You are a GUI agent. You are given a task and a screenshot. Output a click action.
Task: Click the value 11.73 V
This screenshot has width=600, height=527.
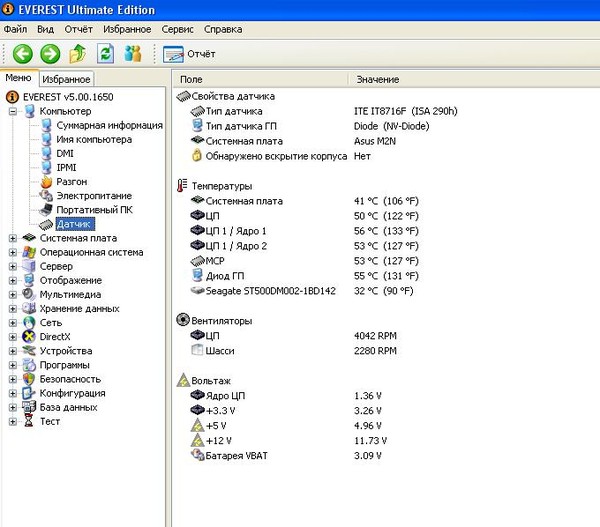click(370, 441)
